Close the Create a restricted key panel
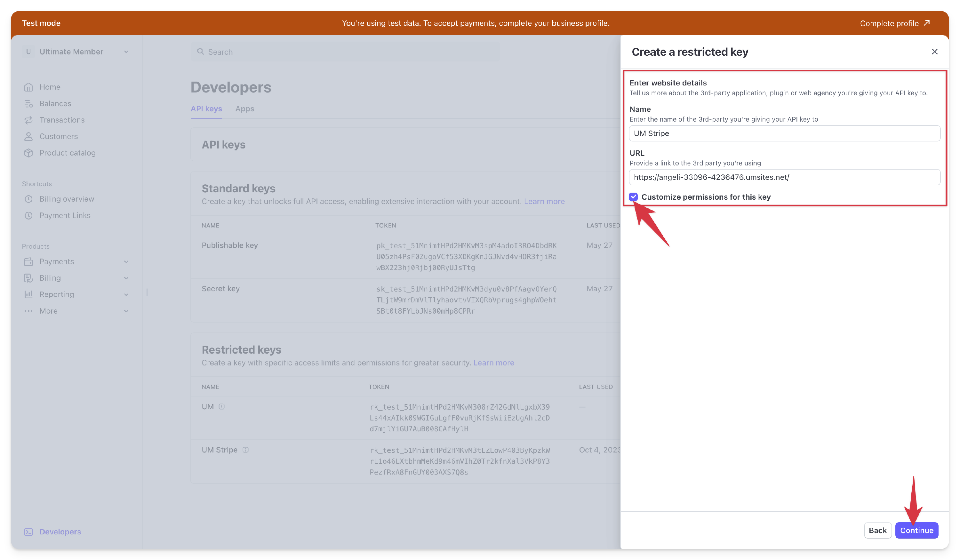This screenshot has width=960, height=560. (x=934, y=52)
